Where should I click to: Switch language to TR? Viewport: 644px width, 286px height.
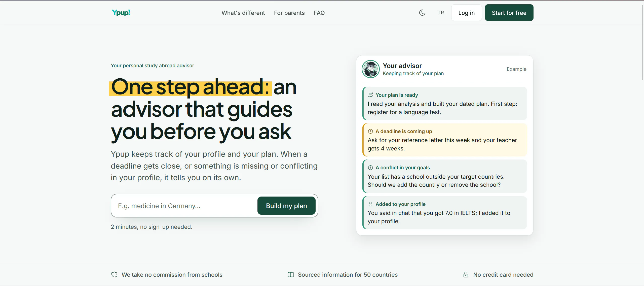coord(441,13)
